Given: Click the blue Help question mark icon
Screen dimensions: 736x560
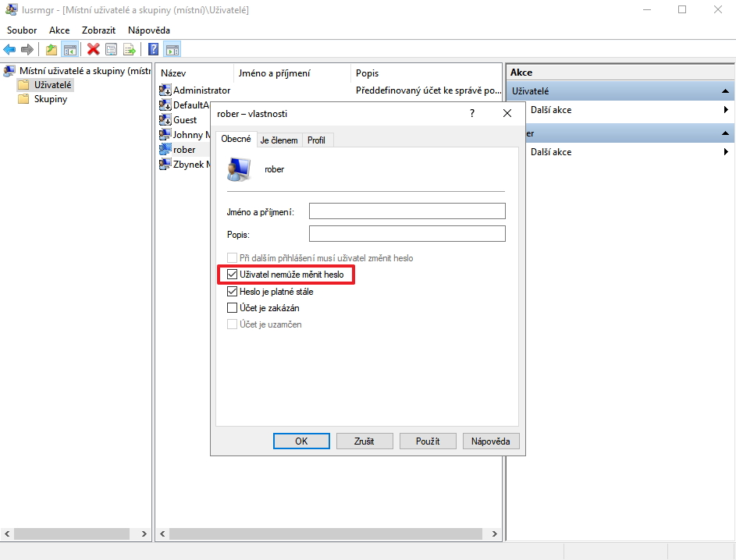Looking at the screenshot, I should point(153,49).
